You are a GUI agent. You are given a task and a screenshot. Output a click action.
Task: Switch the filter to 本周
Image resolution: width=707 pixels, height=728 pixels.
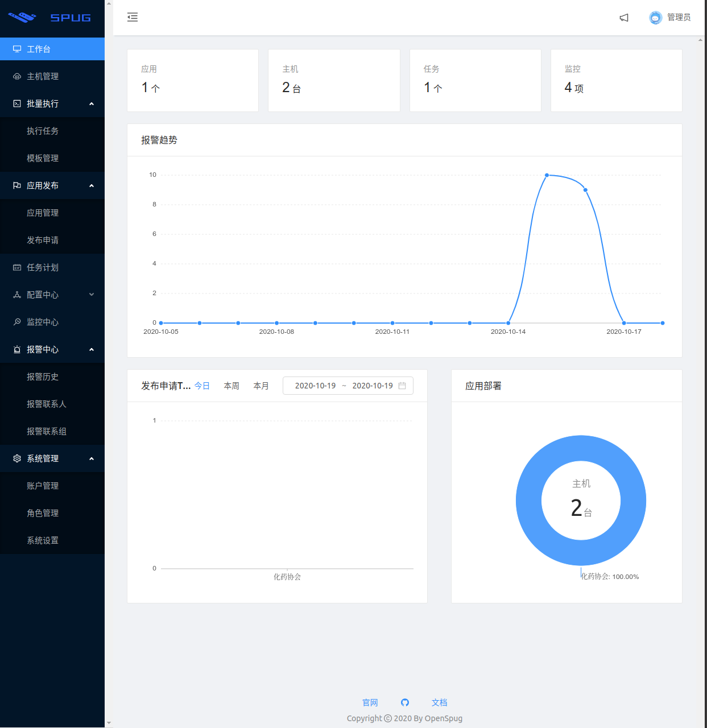[231, 386]
